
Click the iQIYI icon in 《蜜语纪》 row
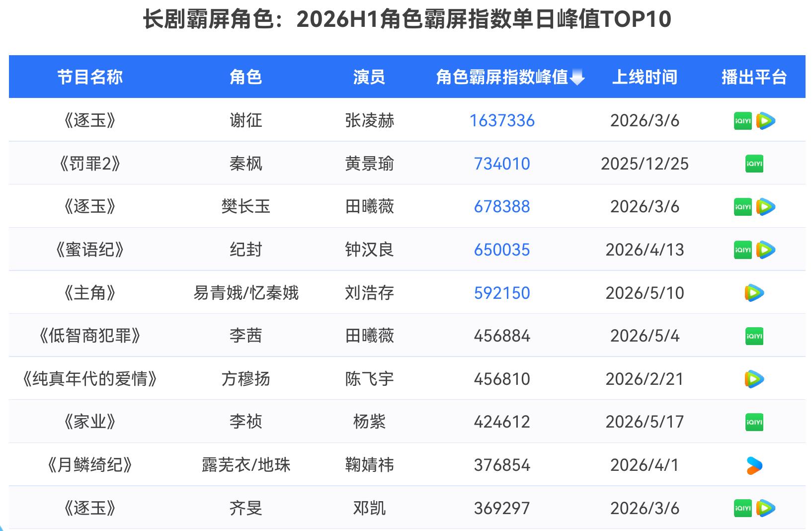coord(743,250)
